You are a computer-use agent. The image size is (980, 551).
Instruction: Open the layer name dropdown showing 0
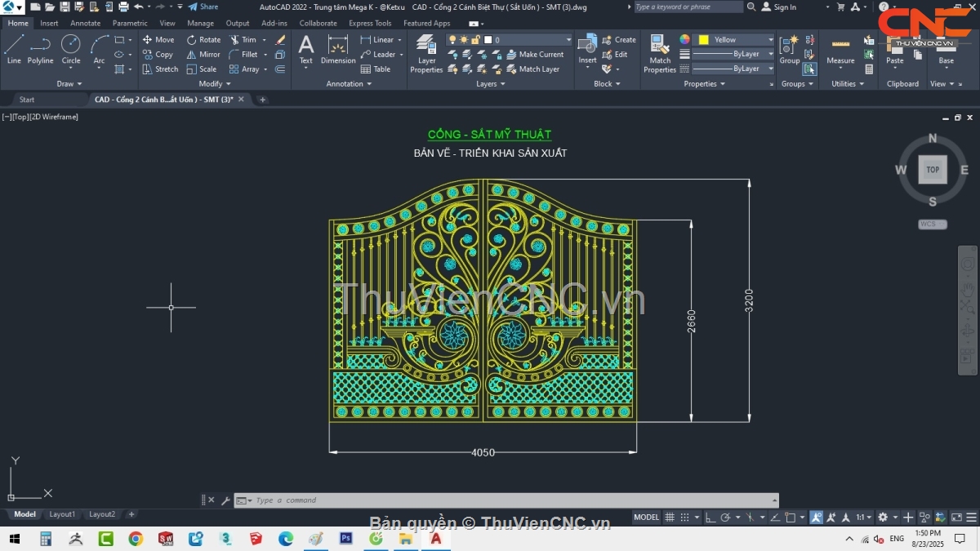pyautogui.click(x=569, y=39)
